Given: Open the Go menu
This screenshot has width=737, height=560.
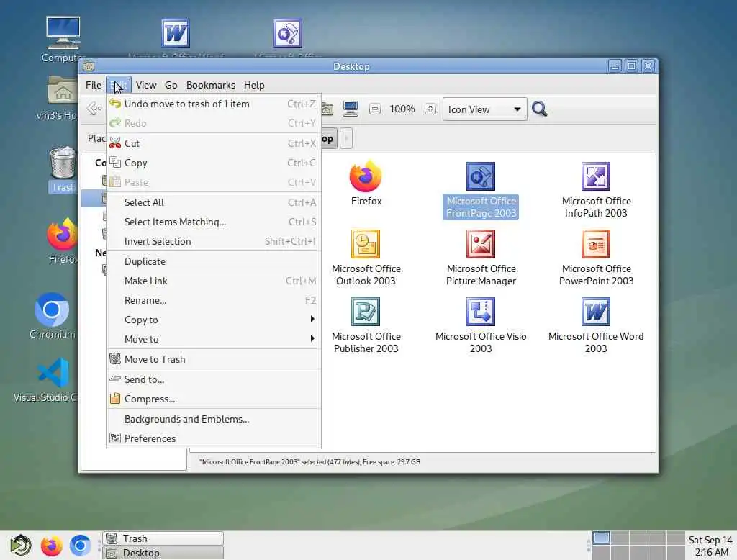Looking at the screenshot, I should (171, 85).
